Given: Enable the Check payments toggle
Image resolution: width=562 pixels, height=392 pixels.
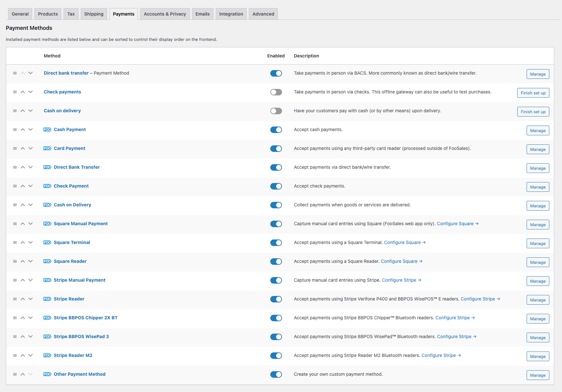Looking at the screenshot, I should click(276, 92).
